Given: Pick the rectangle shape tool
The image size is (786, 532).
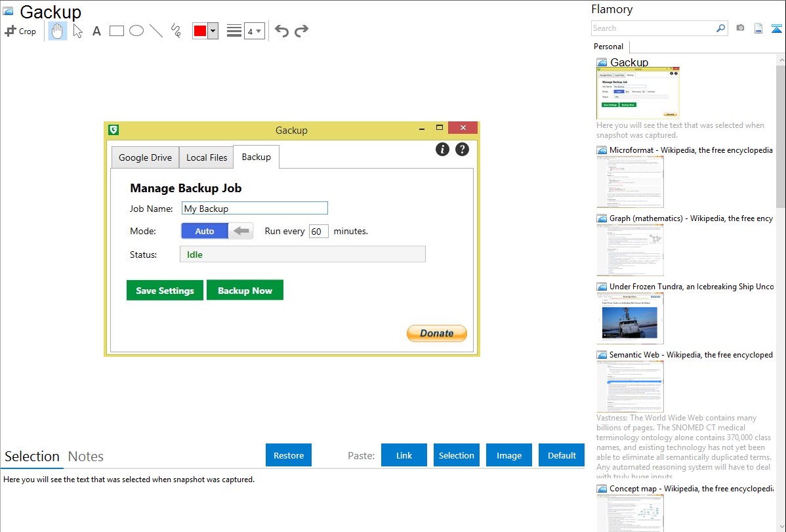Looking at the screenshot, I should [x=117, y=31].
